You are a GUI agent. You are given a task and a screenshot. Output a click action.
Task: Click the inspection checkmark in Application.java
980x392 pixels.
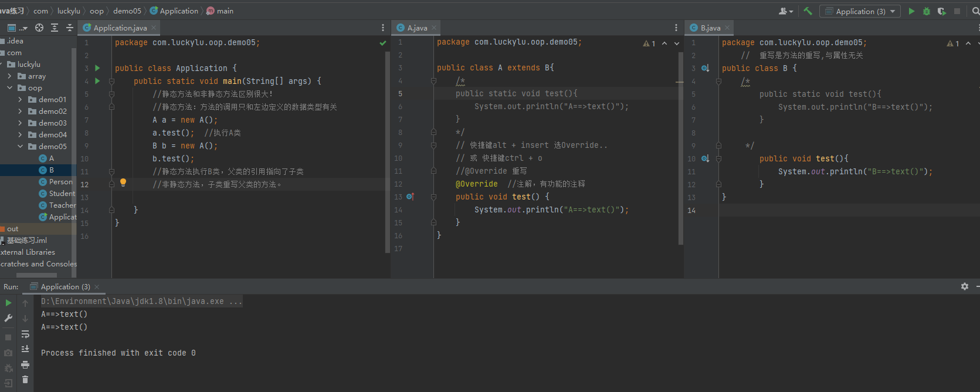click(x=383, y=43)
